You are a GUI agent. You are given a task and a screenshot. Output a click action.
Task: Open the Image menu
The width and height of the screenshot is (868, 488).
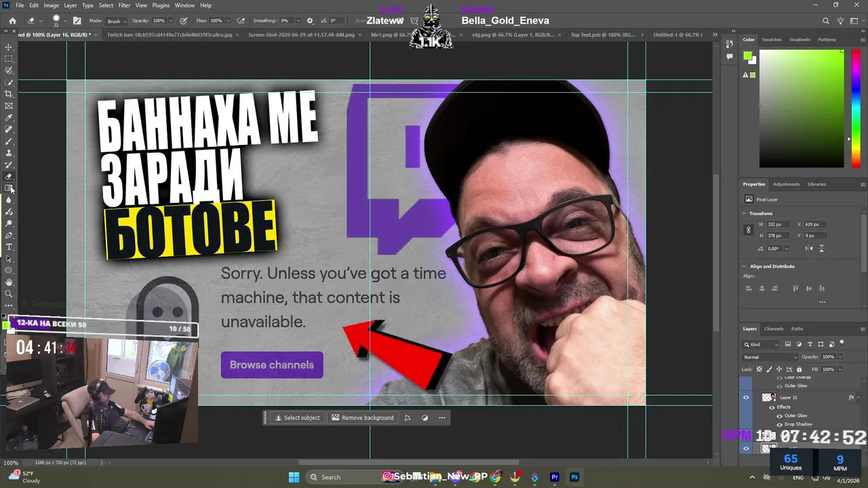pyautogui.click(x=52, y=5)
